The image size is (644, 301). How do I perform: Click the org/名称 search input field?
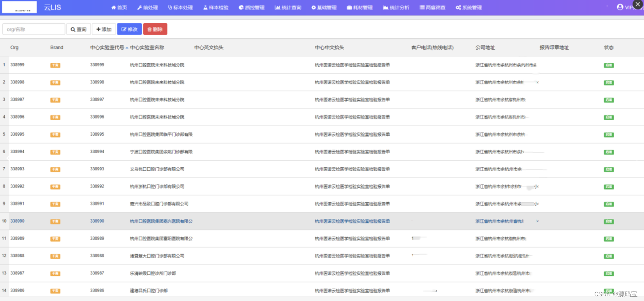click(34, 29)
